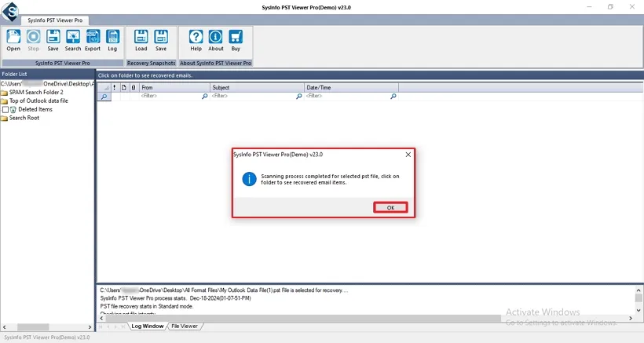
Task: Click the search icon in the Date/Time filter
Action: (393, 97)
